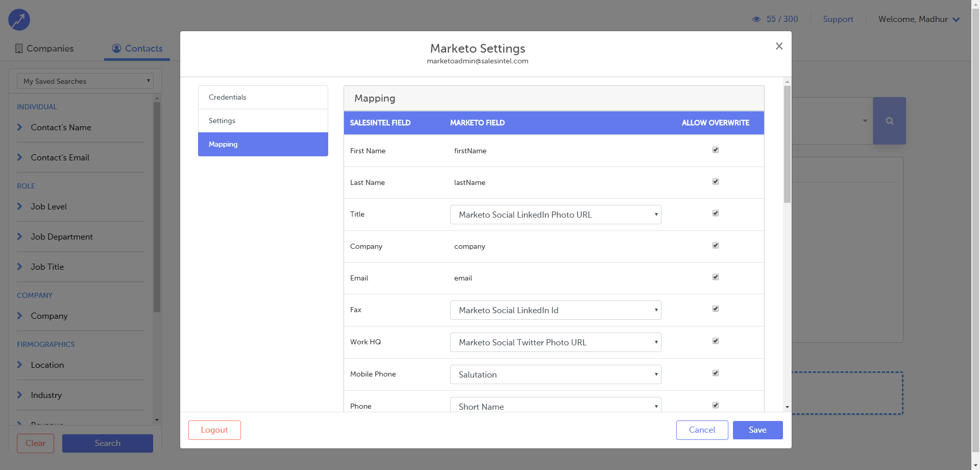This screenshot has width=980, height=470.
Task: Click the sidebar Search button
Action: (x=108, y=443)
